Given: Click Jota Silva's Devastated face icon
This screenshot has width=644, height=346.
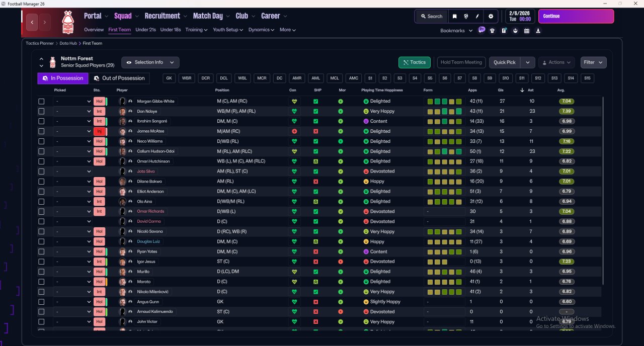Looking at the screenshot, I should (x=366, y=171).
